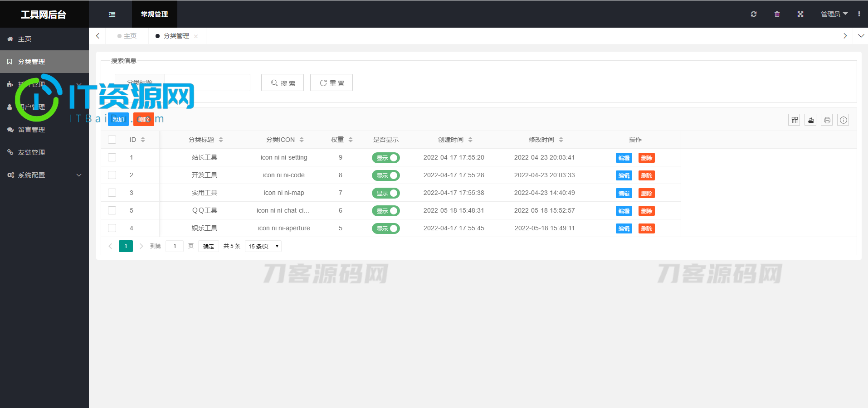
Task: Open 留言管理 in the sidebar
Action: click(44, 130)
